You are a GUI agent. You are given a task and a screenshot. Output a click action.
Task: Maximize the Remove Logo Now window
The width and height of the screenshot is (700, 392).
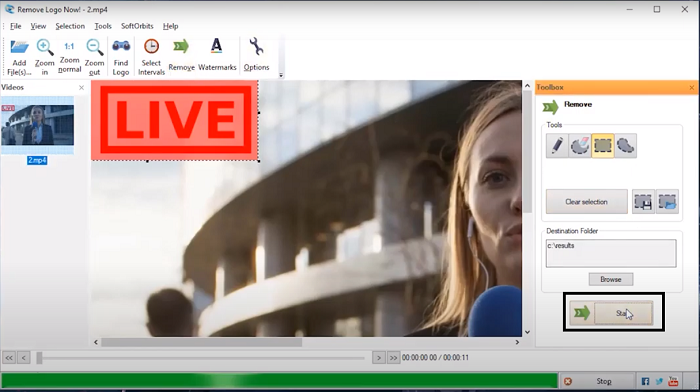pyautogui.click(x=657, y=9)
